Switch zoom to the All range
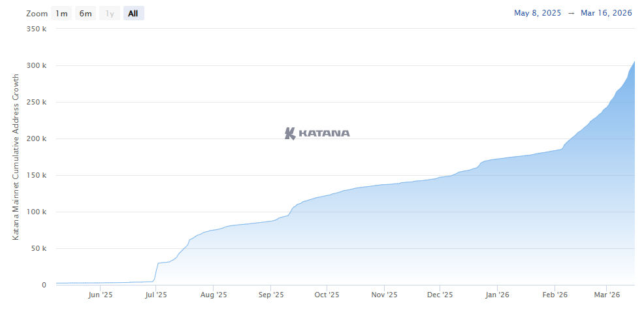 click(133, 13)
